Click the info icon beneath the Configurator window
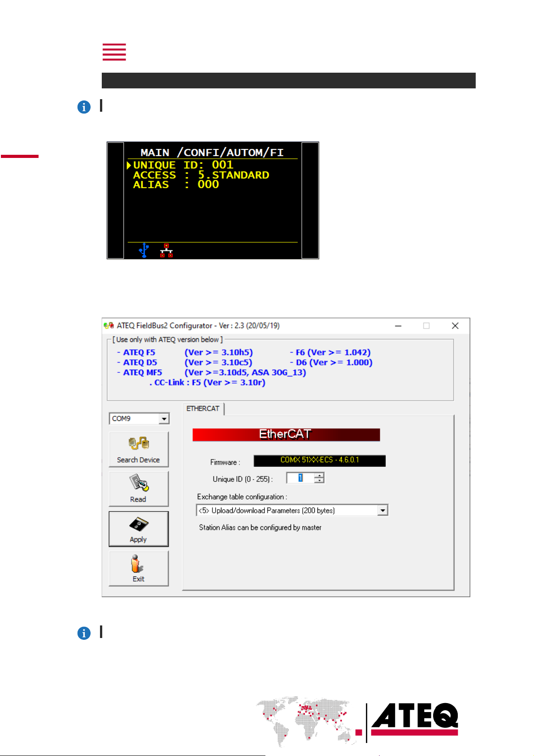This screenshot has width=534, height=756. [x=84, y=633]
